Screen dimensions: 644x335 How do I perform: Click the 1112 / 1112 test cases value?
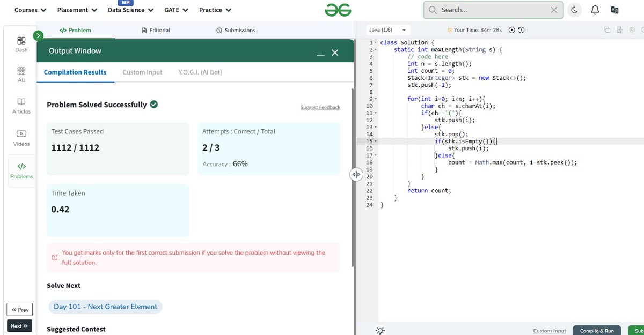tap(75, 147)
